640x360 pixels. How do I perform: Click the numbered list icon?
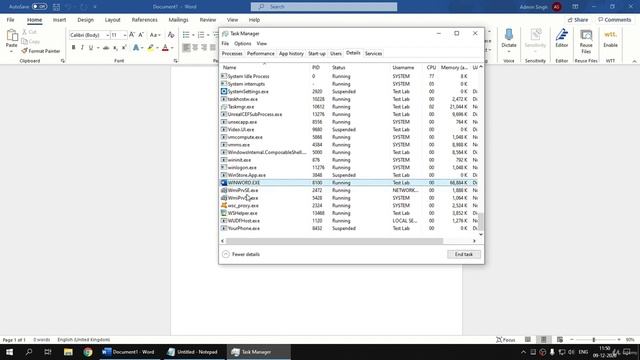[x=201, y=35]
